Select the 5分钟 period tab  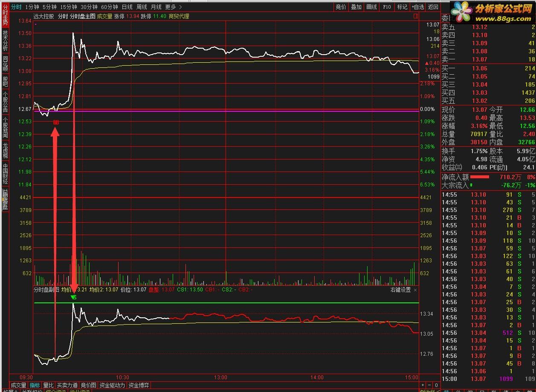[49, 7]
